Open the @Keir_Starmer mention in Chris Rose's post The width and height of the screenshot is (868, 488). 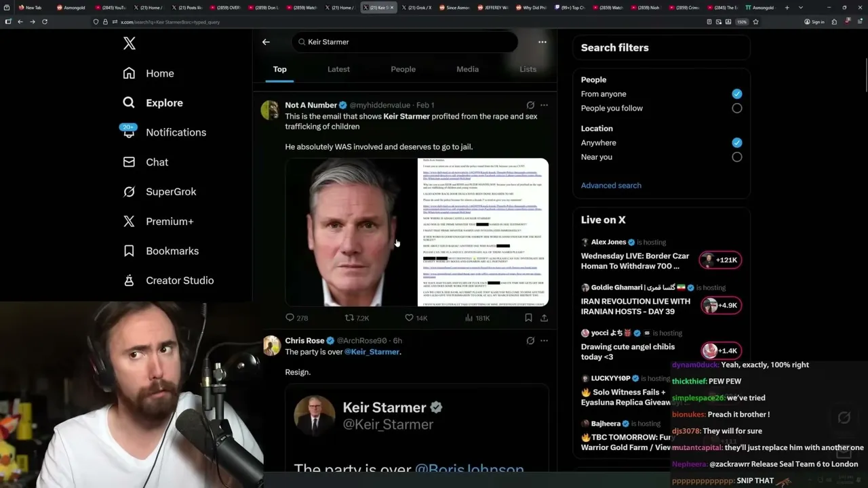pyautogui.click(x=372, y=352)
